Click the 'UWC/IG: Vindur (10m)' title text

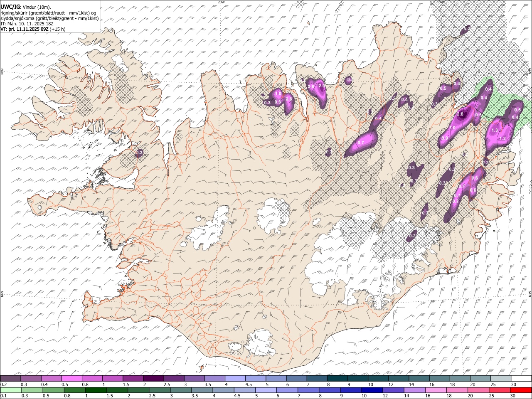point(25,7)
